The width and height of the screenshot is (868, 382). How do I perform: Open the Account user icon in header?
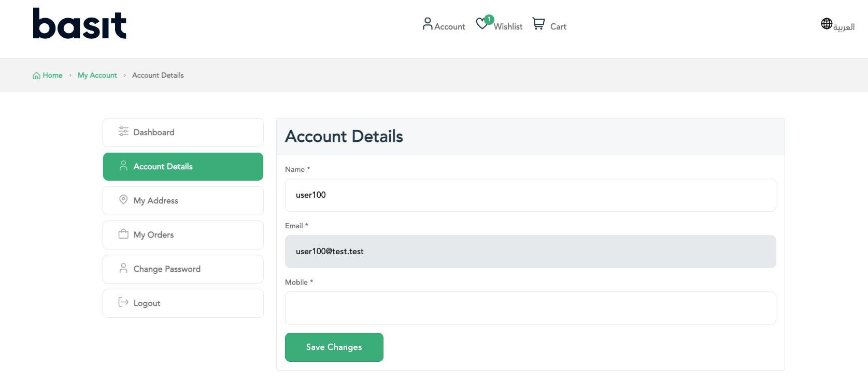tap(428, 24)
